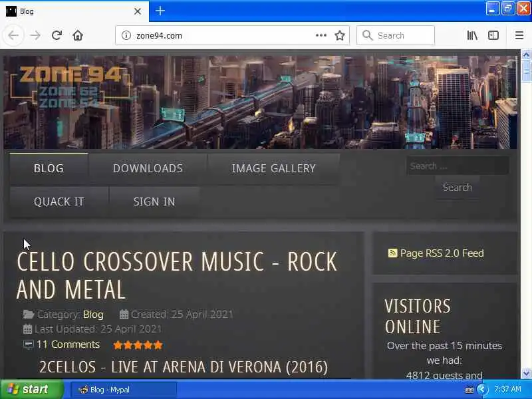Select the Blog - Mypal taskbar button

coord(124,390)
